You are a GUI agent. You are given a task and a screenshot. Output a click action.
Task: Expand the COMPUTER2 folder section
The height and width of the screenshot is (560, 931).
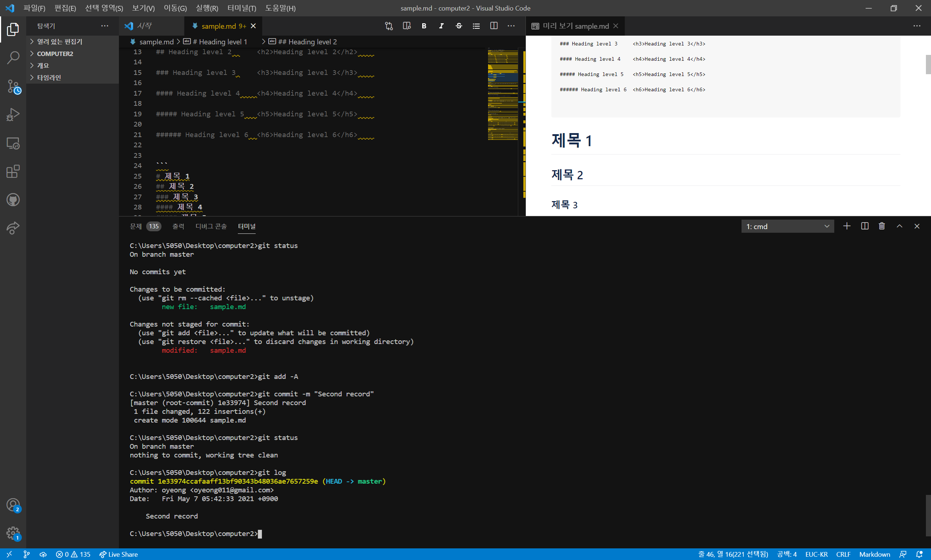(72, 53)
